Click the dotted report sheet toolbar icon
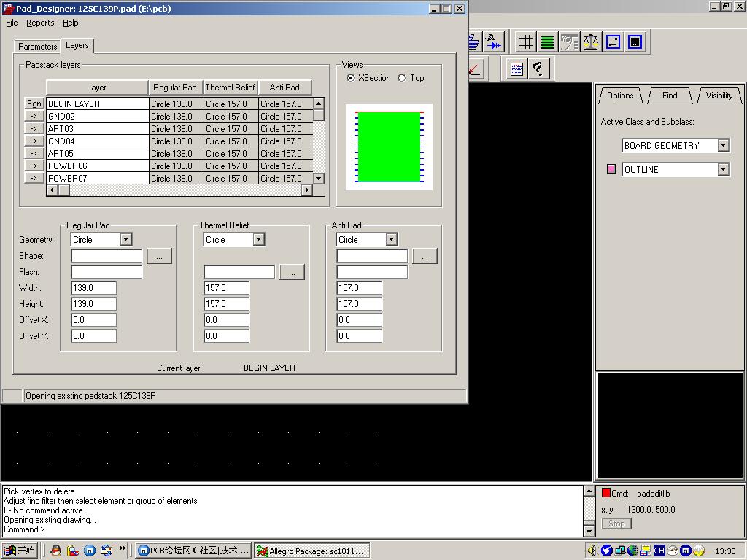This screenshot has width=747, height=560. [517, 69]
